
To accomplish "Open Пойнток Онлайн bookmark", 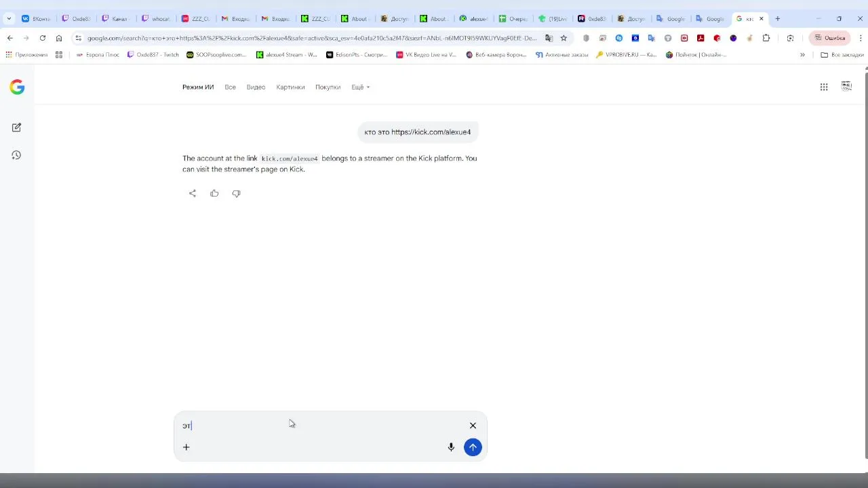I will 696,55.
